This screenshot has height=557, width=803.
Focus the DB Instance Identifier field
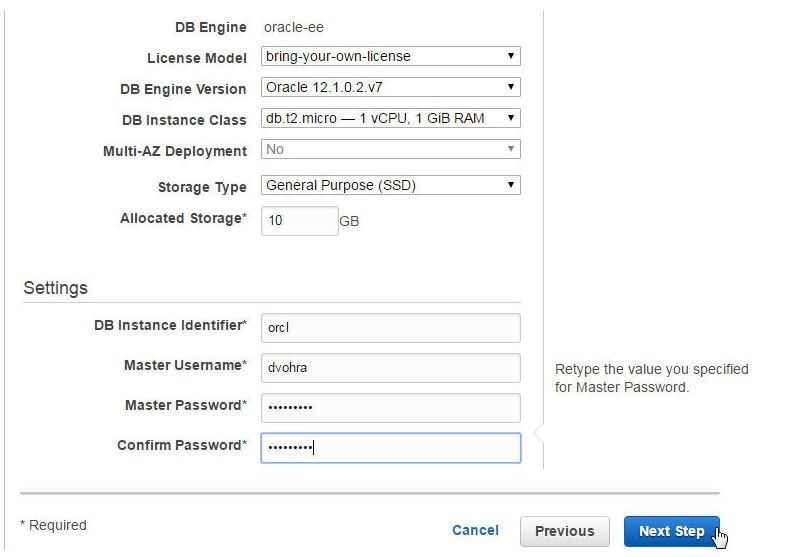pos(391,328)
